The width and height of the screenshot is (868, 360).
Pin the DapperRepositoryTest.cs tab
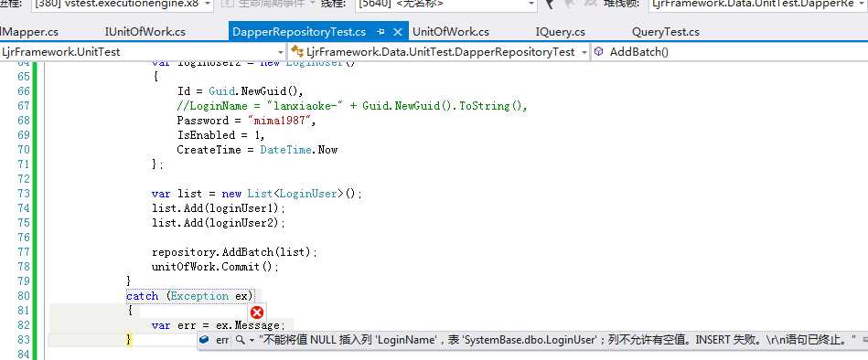(x=380, y=32)
